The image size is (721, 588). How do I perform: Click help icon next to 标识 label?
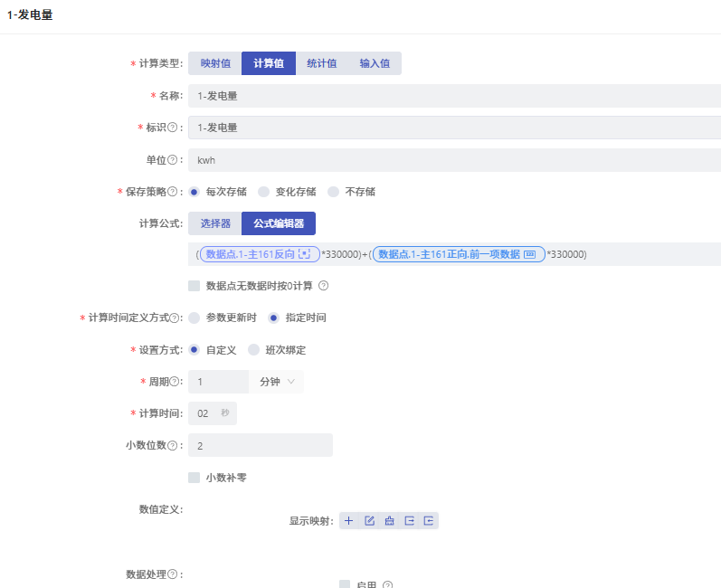(172, 128)
